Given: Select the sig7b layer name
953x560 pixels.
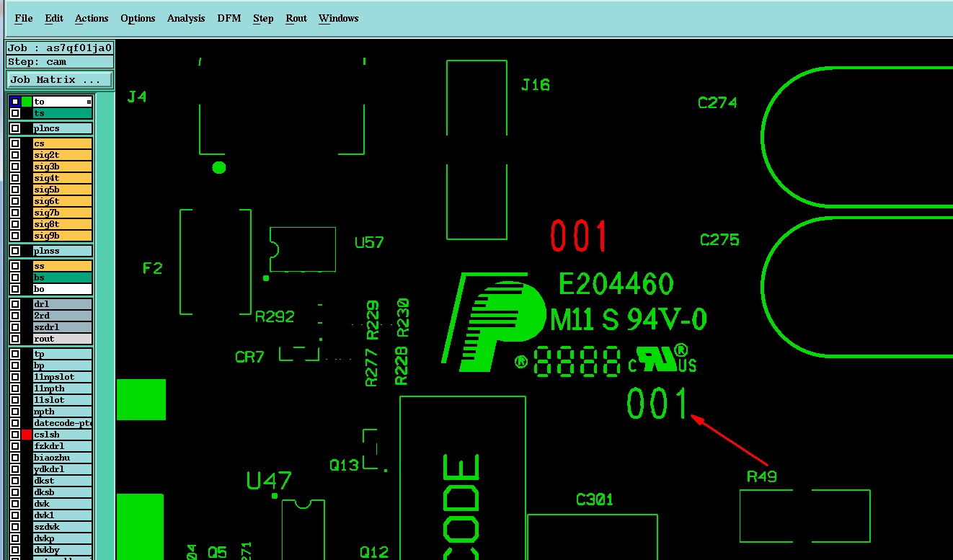Looking at the screenshot, I should 63,213.
